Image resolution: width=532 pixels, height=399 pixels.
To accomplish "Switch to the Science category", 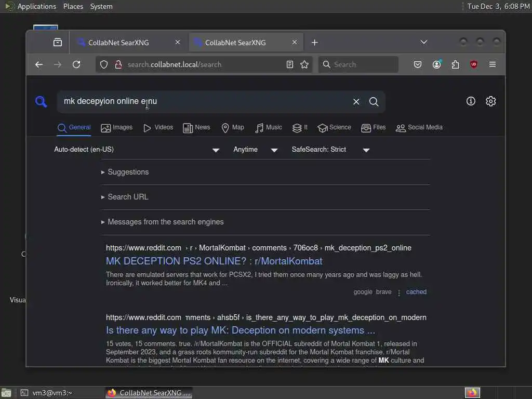I will point(334,128).
